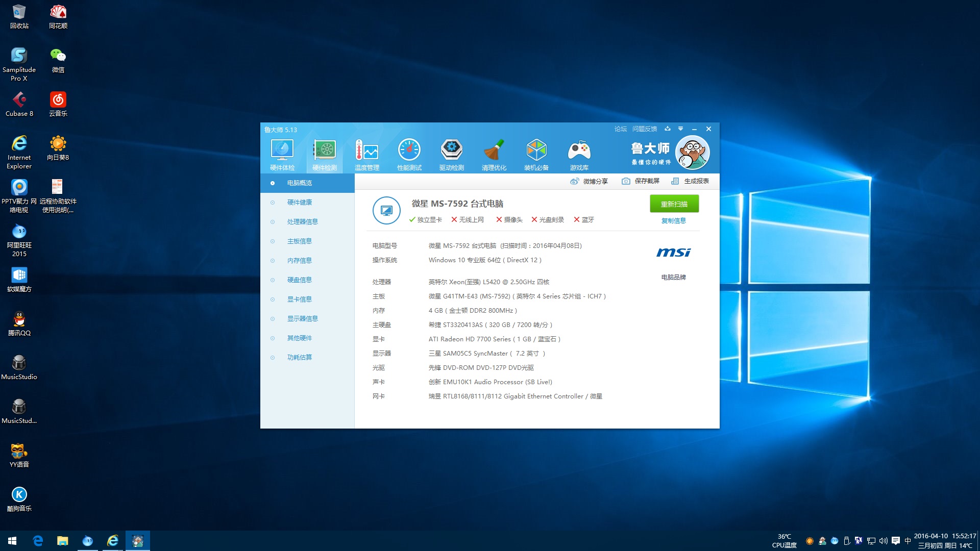Open the 微信 WeChat desktop icon

click(x=58, y=61)
